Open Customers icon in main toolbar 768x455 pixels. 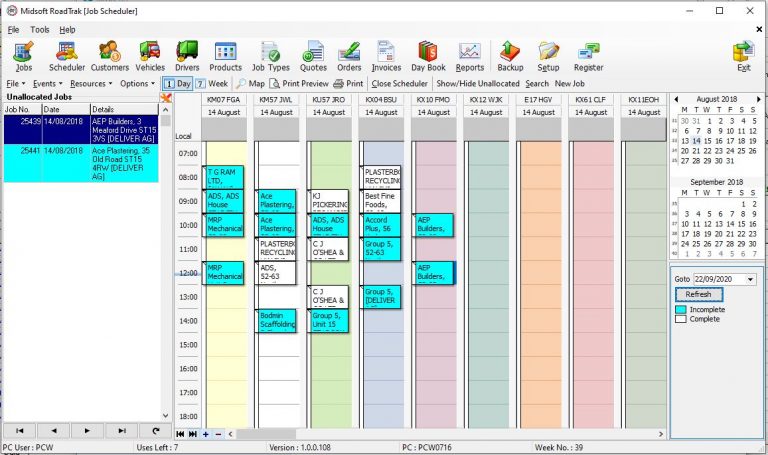[x=110, y=56]
